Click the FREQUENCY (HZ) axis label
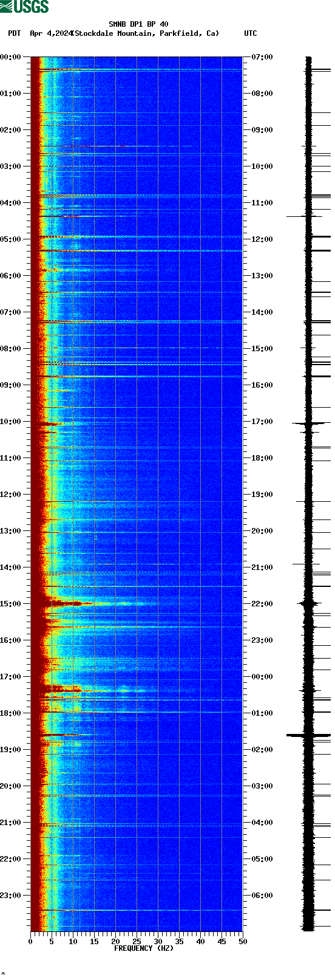This screenshot has height=980, width=335. [144, 948]
